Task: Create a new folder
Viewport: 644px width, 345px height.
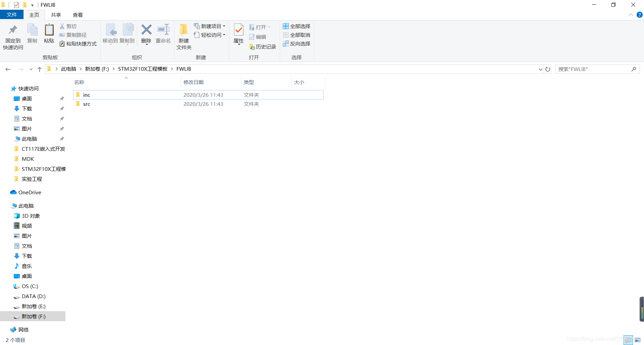Action: click(184, 37)
